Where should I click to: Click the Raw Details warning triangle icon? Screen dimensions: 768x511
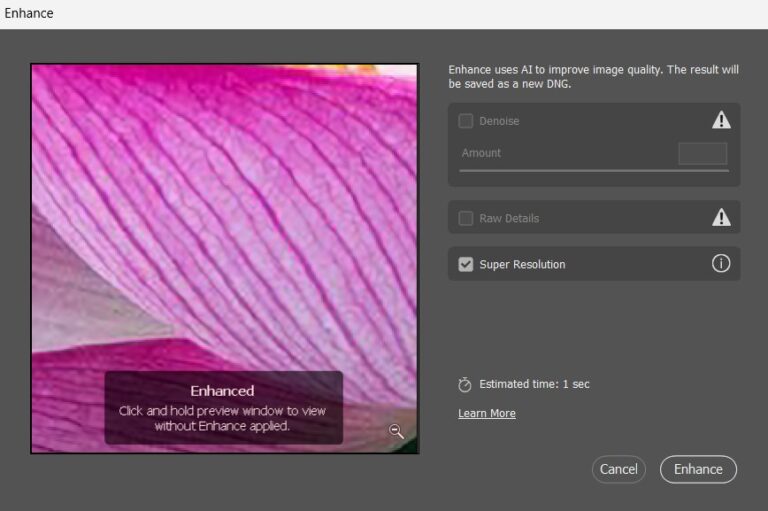pyautogui.click(x=721, y=217)
